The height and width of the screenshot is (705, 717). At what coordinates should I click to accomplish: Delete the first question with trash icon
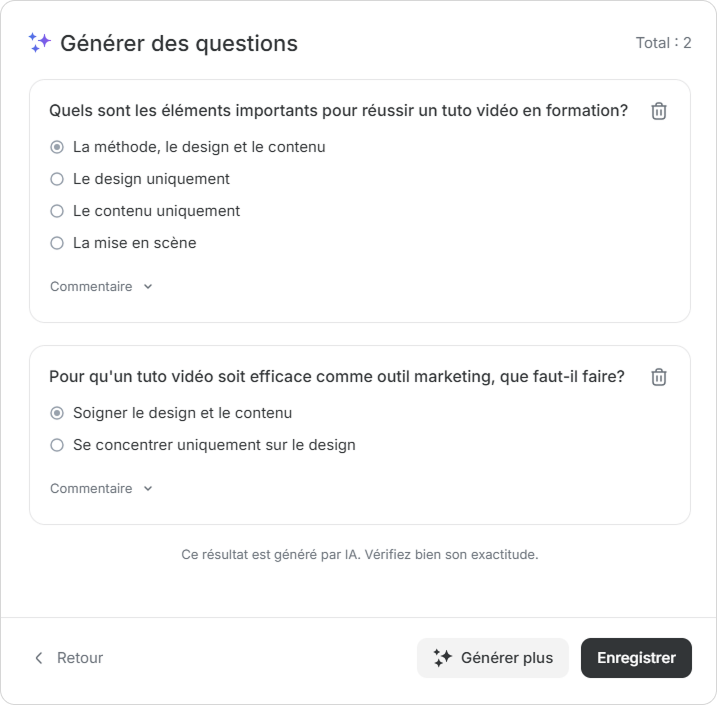[x=659, y=111]
